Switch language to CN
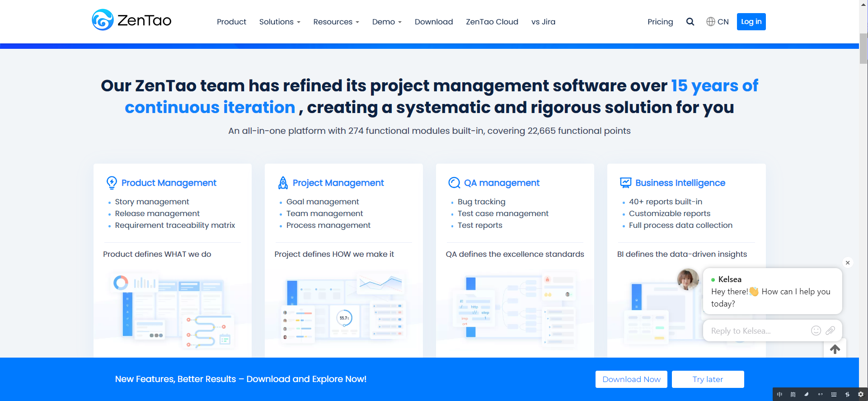Viewport: 868px width, 401px height. pos(723,22)
